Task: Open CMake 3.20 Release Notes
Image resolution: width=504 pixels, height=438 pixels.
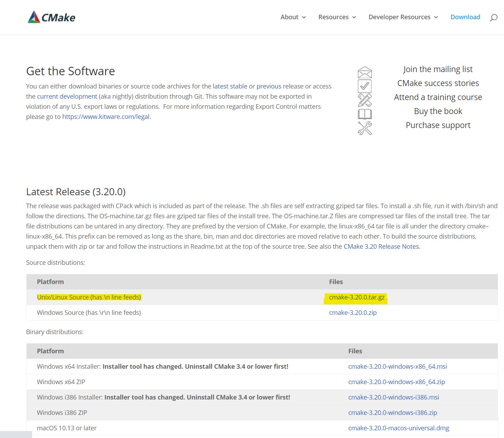Action: (381, 247)
